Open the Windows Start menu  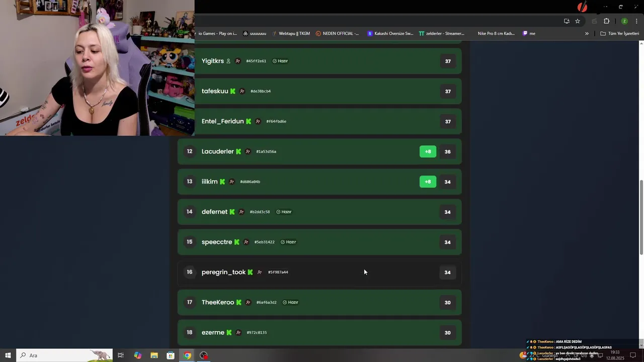point(8,355)
